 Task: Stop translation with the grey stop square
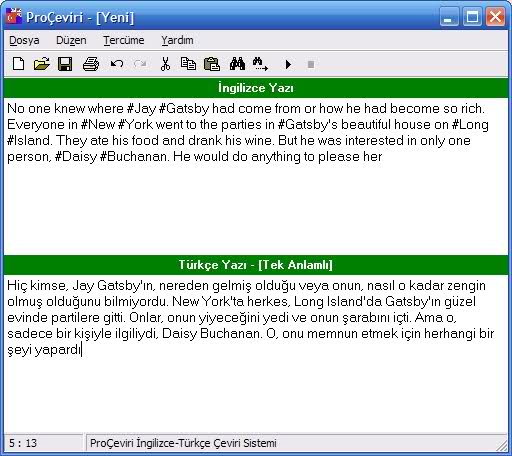pos(311,64)
